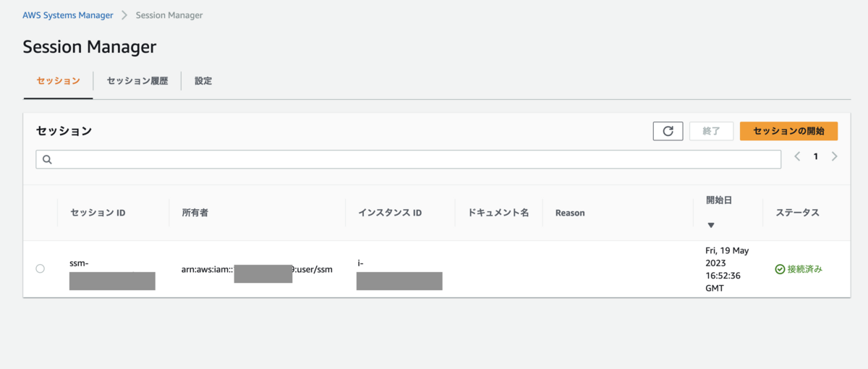Click the ssm- session ID cell
The height and width of the screenshot is (369, 868).
coord(112,273)
